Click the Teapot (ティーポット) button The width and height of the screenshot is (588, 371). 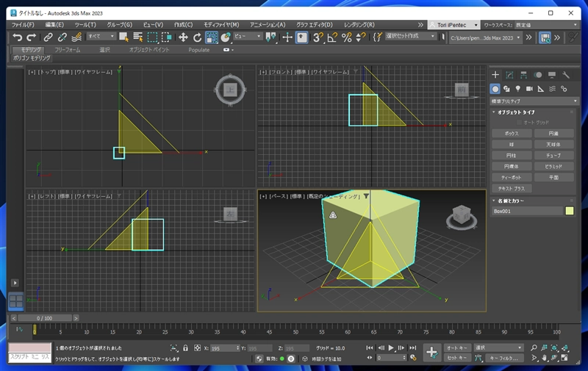point(512,178)
